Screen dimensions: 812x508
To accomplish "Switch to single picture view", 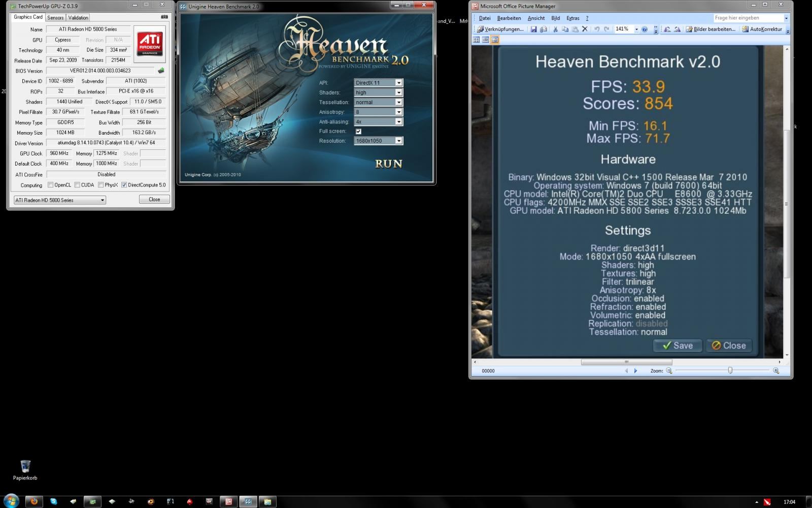I will (x=495, y=40).
